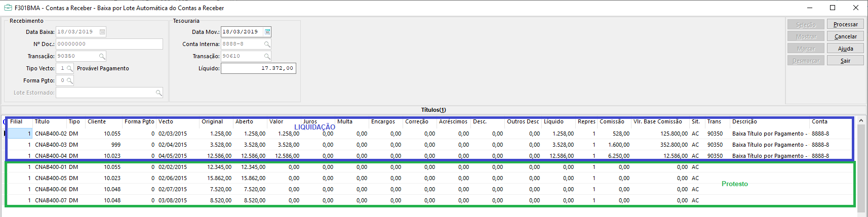
Task: Open Ajuda help button
Action: (x=845, y=49)
